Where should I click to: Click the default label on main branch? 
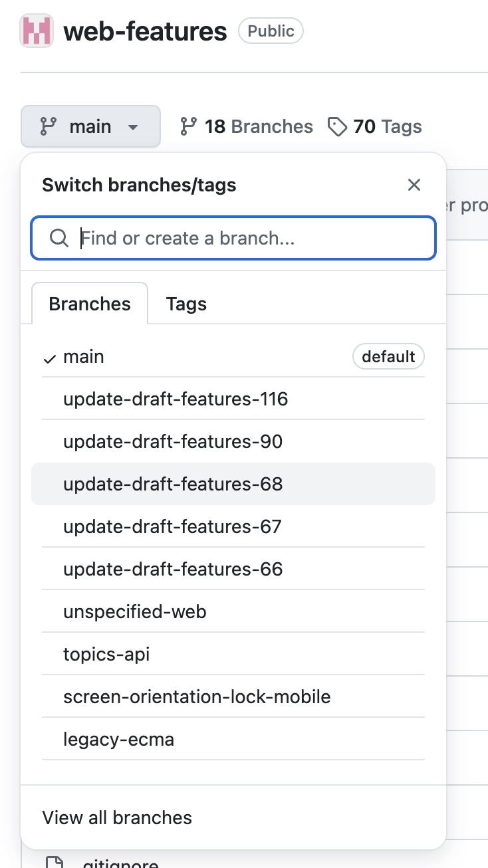388,357
